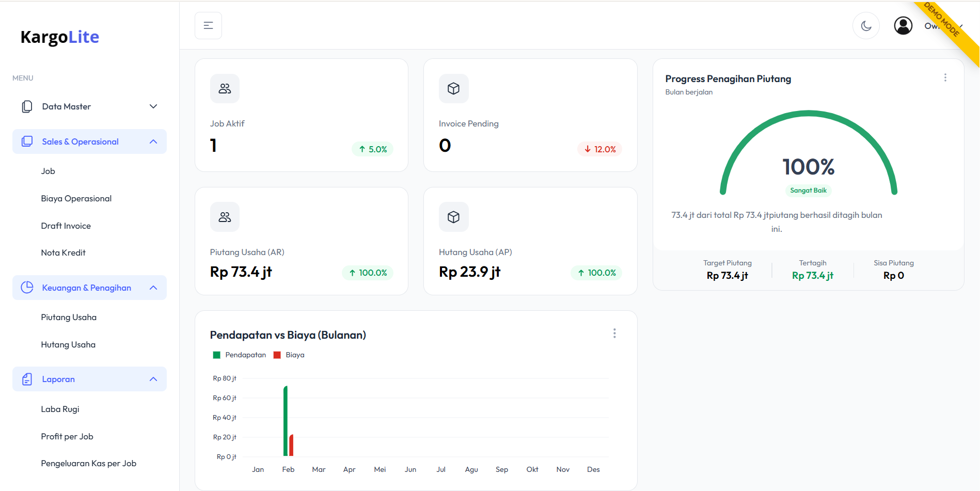Image resolution: width=980 pixels, height=491 pixels.
Task: Toggle the Pendapatan series in the chart legend
Action: coord(240,355)
